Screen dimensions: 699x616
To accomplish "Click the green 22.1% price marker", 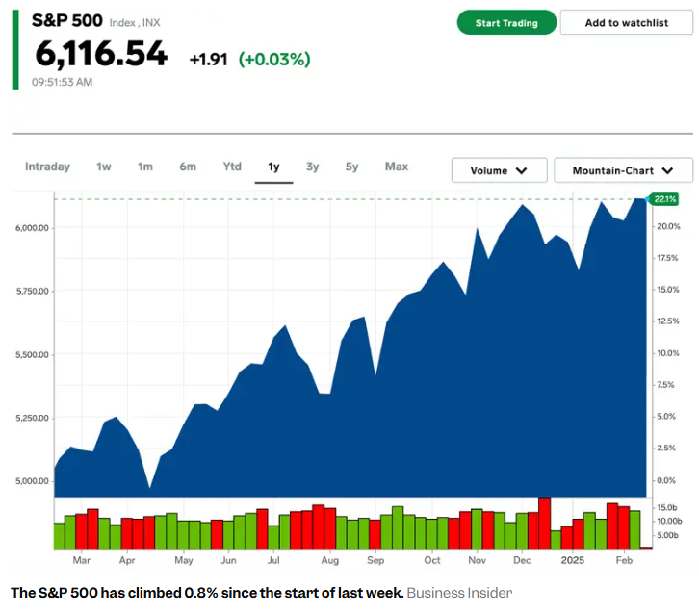I will (664, 199).
